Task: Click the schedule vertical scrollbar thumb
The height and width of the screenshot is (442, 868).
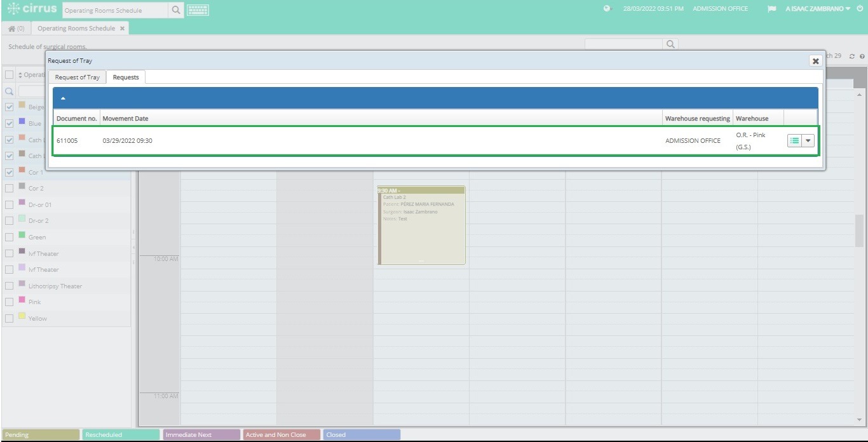Action: pyautogui.click(x=860, y=231)
